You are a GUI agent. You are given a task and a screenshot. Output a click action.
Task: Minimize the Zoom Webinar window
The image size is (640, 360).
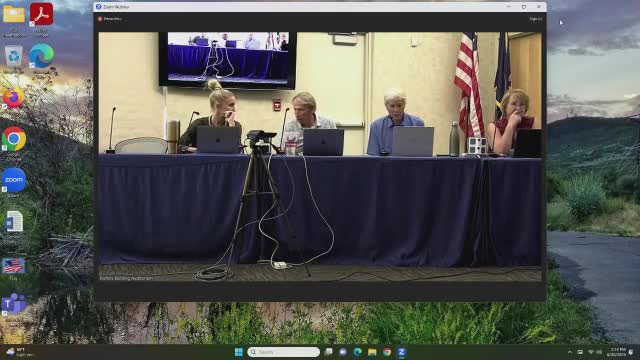coord(509,7)
